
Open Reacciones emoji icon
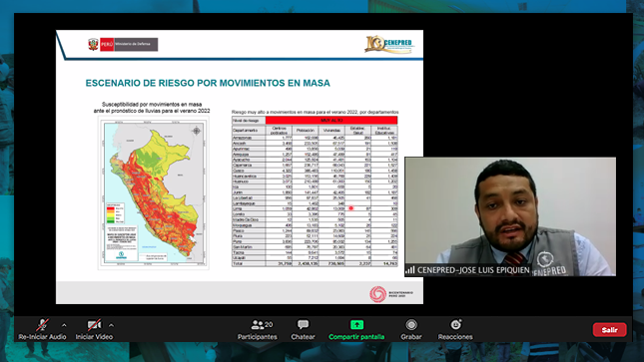coord(455,324)
